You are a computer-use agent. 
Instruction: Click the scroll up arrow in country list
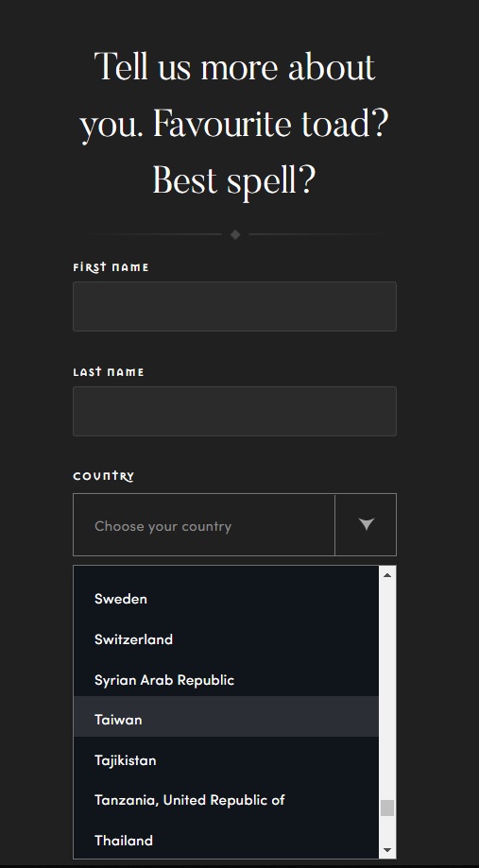coord(387,575)
